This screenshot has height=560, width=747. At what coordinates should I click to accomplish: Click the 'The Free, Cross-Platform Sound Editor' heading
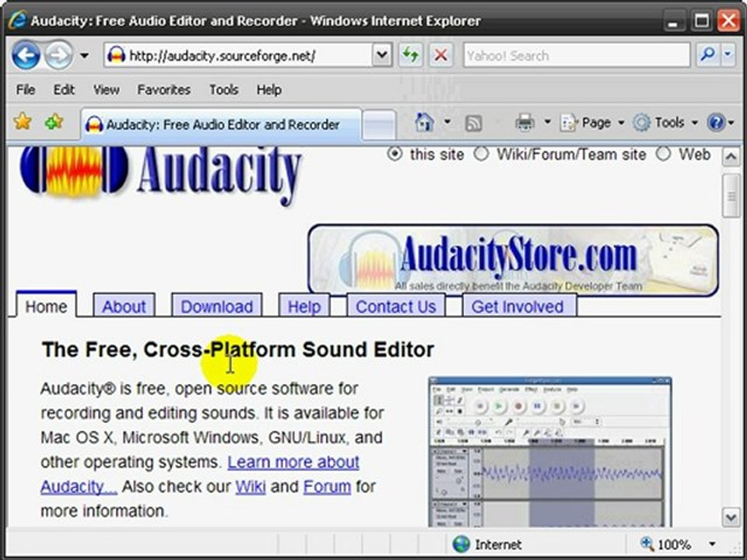pyautogui.click(x=238, y=349)
